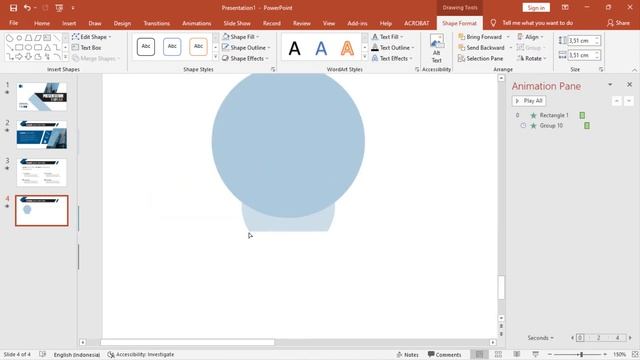The image size is (640, 360).
Task: Open the Rotate menu
Action: [x=531, y=59]
